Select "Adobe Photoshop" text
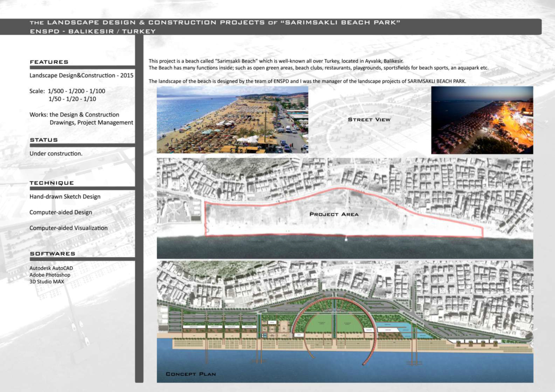 point(50,275)
